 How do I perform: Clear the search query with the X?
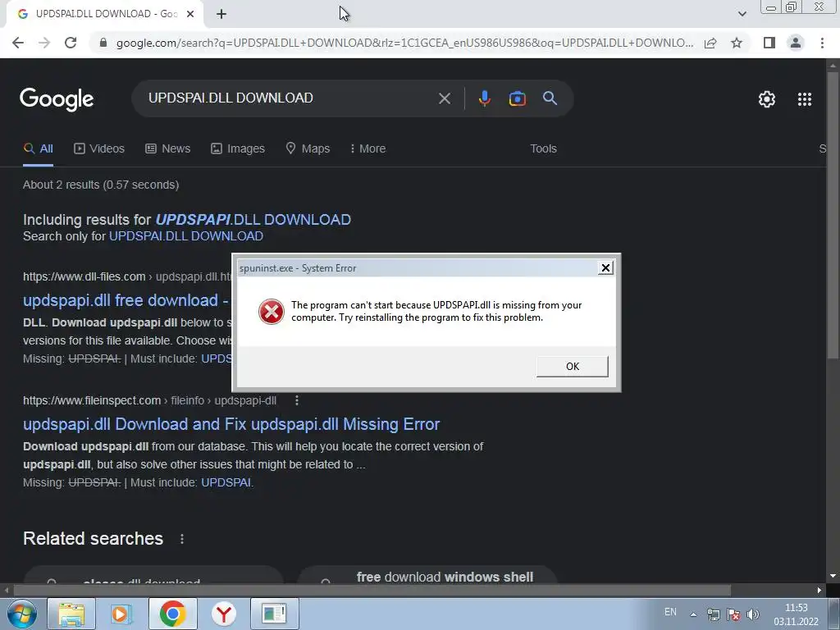click(x=444, y=98)
